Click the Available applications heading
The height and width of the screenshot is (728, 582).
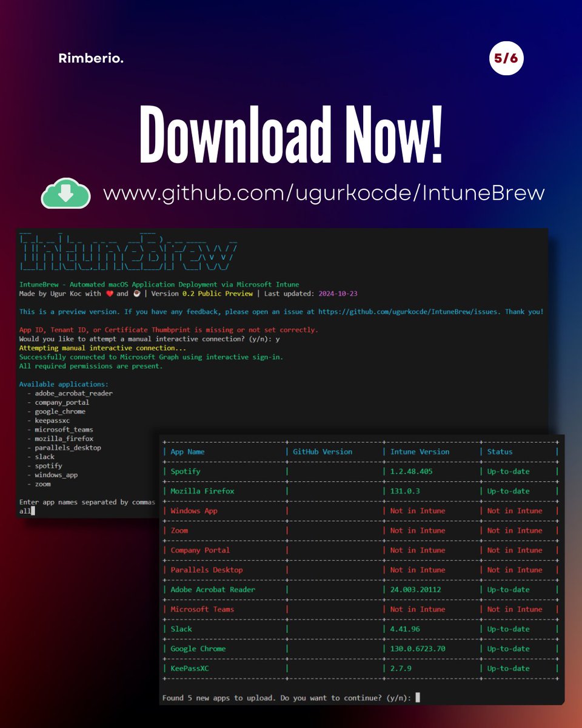click(x=64, y=385)
